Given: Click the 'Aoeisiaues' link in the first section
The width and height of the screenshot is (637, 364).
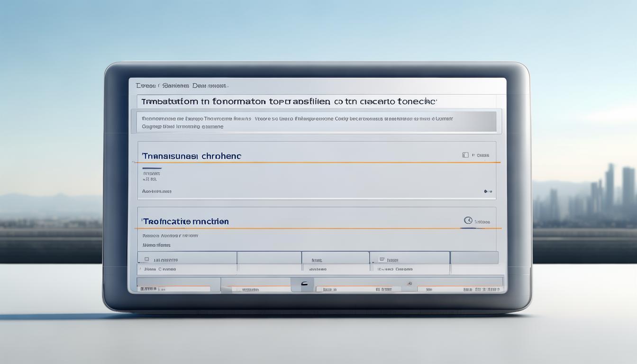Looking at the screenshot, I should click(x=157, y=191).
